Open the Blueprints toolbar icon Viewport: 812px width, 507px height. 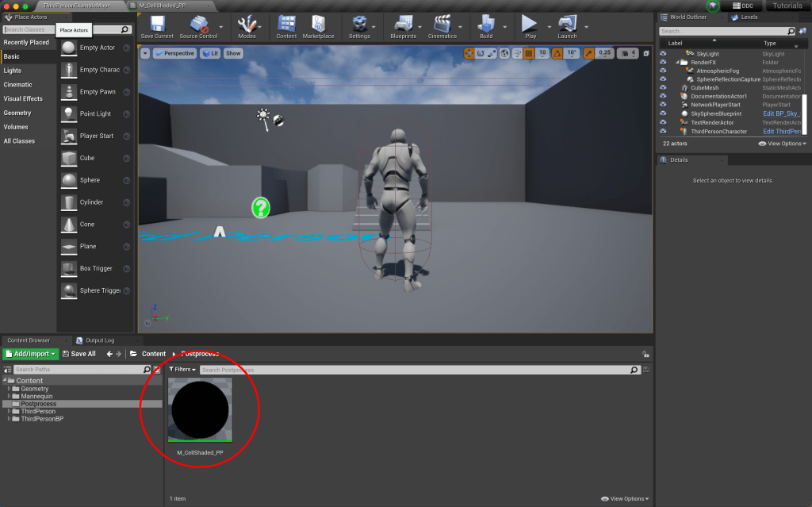tap(403, 25)
